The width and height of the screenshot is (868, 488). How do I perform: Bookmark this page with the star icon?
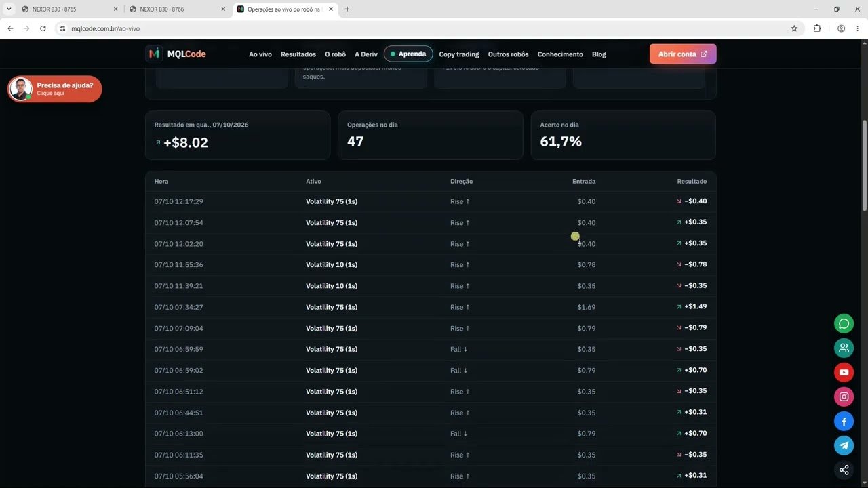(794, 28)
